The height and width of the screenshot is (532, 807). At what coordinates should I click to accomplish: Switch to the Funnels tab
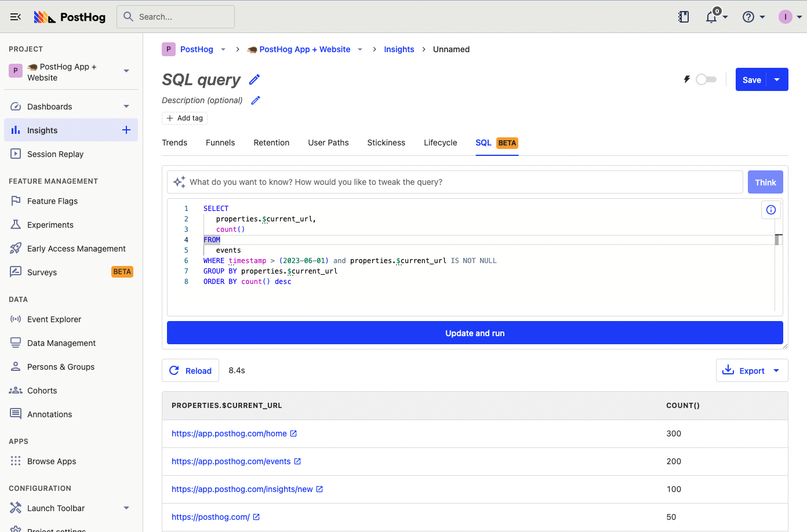point(220,143)
